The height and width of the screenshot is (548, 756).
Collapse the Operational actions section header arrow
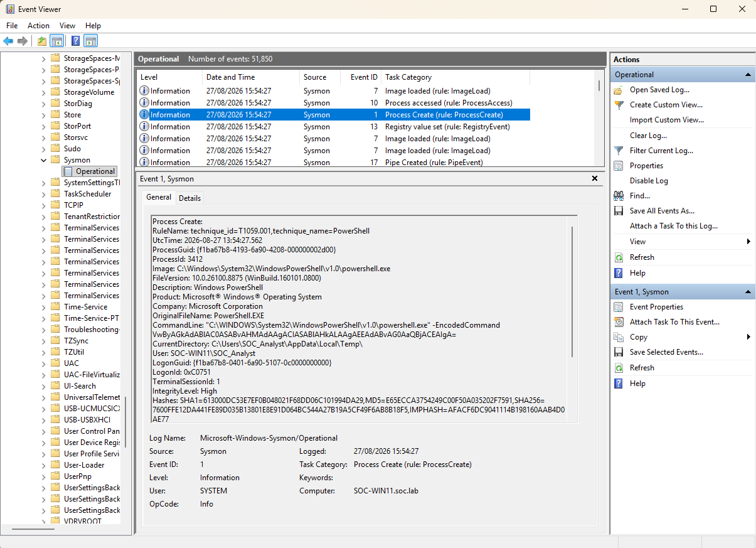pyautogui.click(x=747, y=75)
